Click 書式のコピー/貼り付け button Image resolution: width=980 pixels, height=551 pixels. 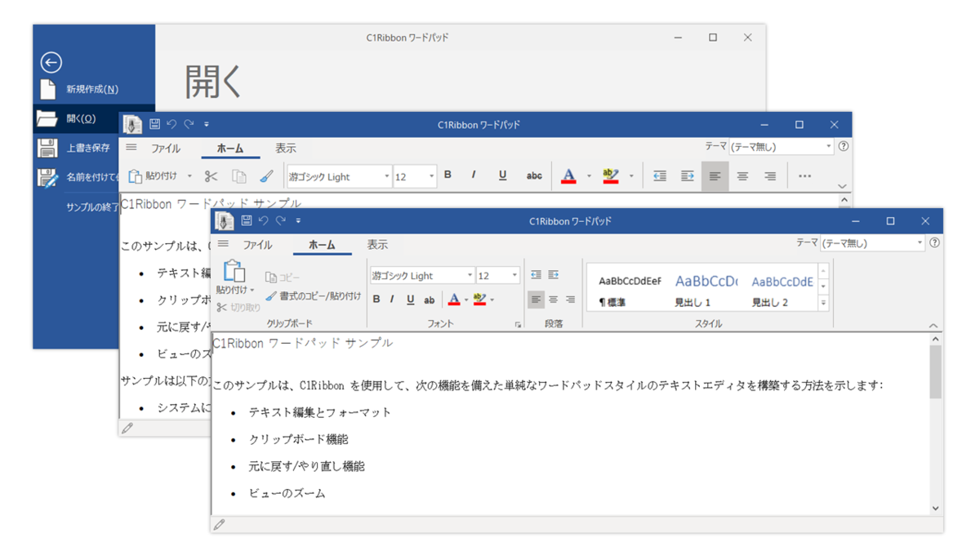tap(313, 296)
